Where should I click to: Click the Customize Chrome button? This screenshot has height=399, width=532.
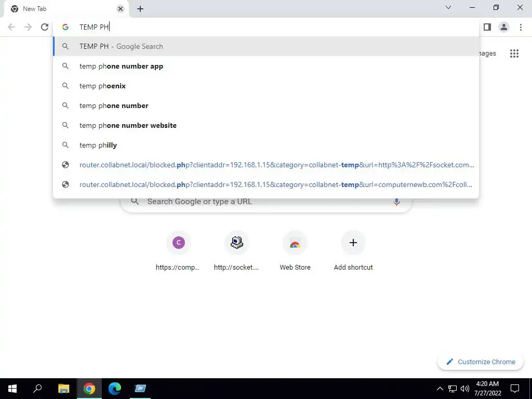481,362
